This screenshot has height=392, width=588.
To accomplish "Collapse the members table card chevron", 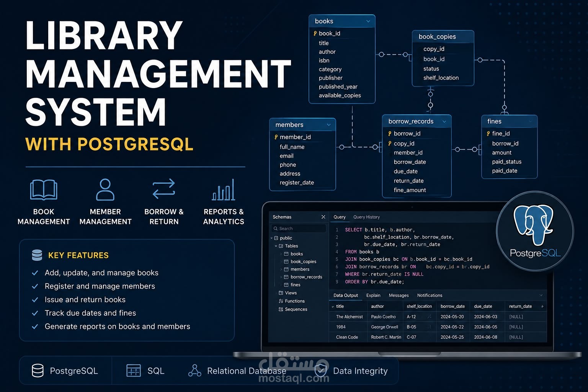I will 329,125.
